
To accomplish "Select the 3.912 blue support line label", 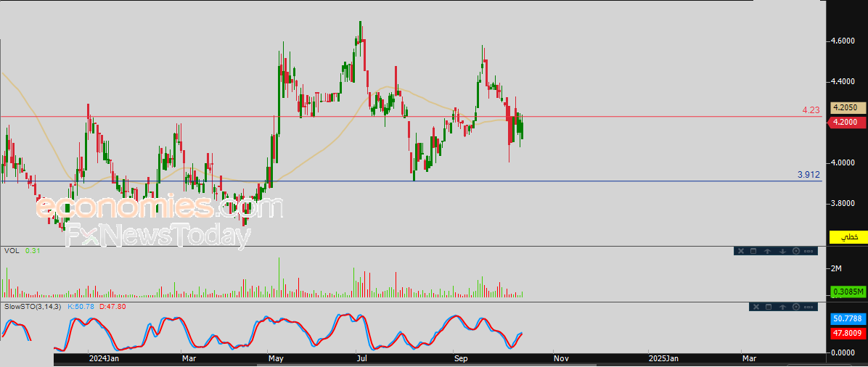I will tap(808, 175).
